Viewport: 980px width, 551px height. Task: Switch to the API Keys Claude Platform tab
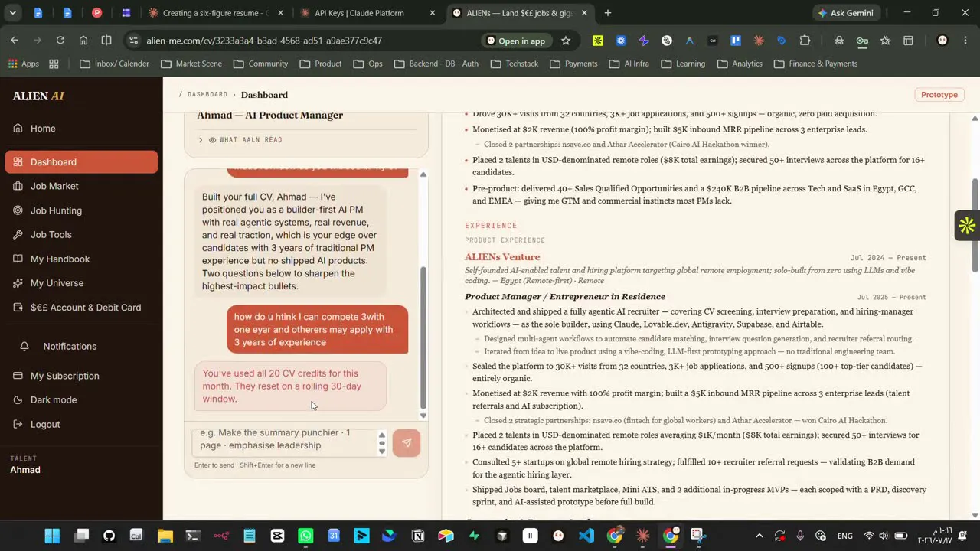[x=368, y=13]
